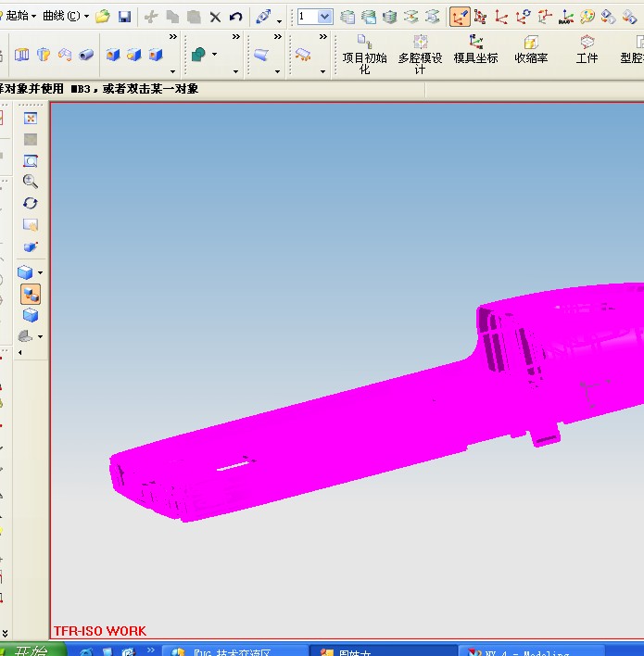Viewport: 644px width, 656px height.
Task: Click 收缩率 (Shrinkage) button
Action: (531, 50)
